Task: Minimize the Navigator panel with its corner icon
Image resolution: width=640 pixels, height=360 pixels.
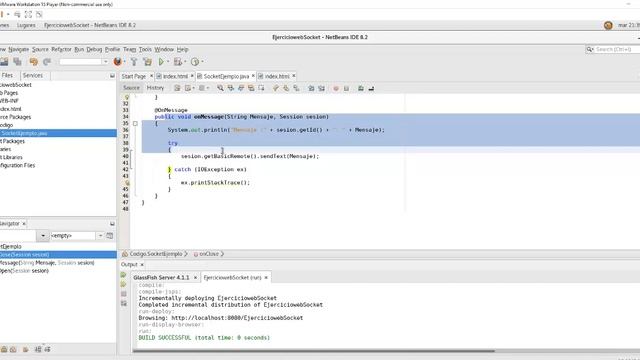Action: (112, 224)
